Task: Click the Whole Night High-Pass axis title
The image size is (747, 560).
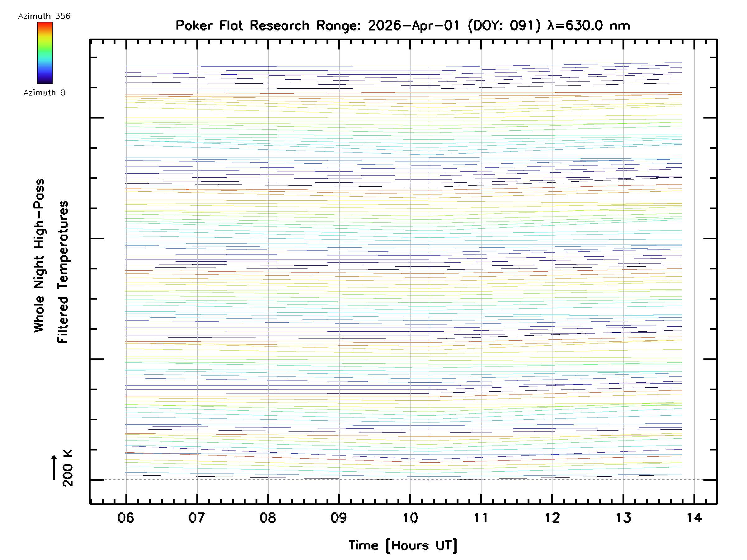Action: pyautogui.click(x=39, y=255)
